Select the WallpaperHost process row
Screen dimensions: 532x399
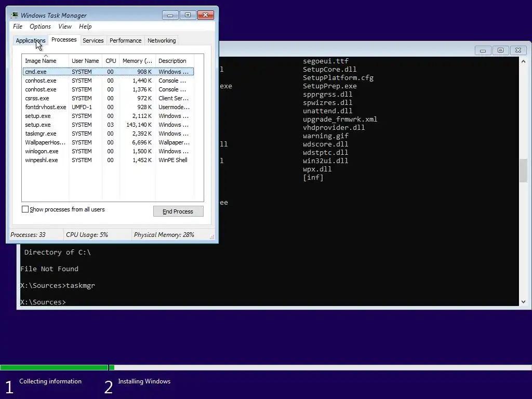tap(108, 142)
